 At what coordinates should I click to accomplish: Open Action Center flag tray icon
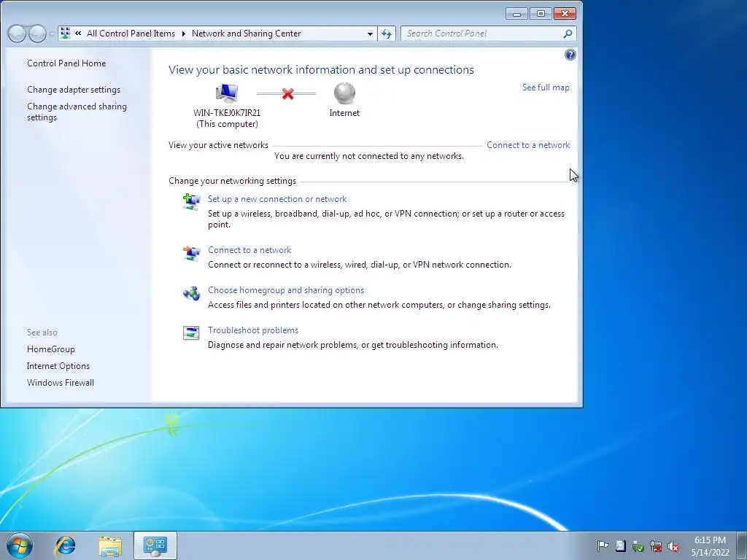[603, 545]
